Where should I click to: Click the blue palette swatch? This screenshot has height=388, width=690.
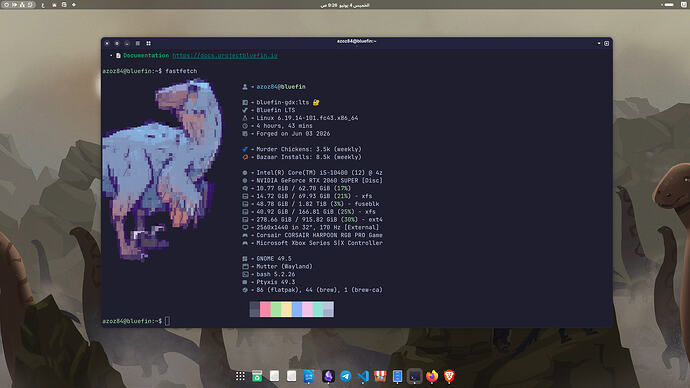(297, 309)
